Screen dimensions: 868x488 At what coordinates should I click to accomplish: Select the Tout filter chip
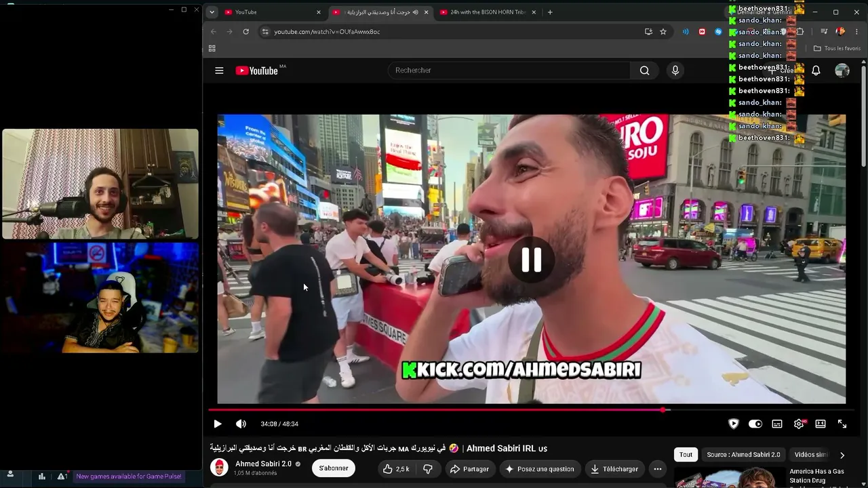point(686,455)
